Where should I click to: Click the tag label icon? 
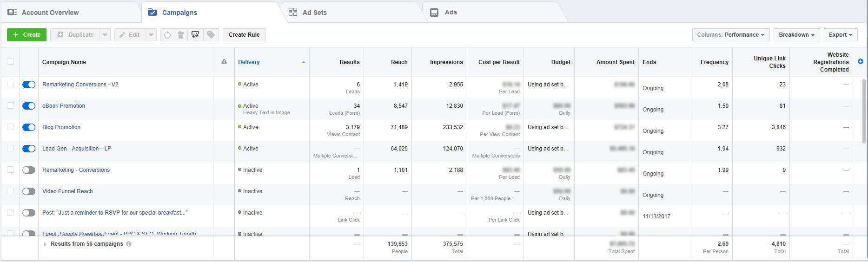pyautogui.click(x=211, y=35)
